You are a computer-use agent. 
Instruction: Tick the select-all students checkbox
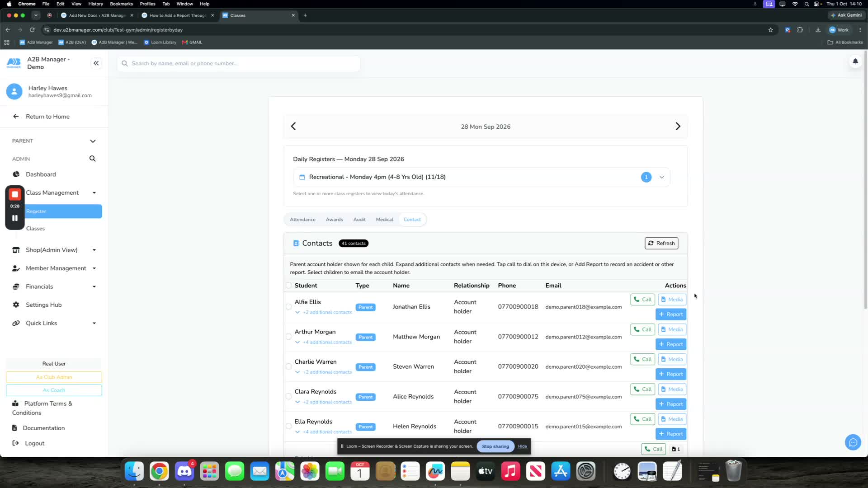[x=288, y=286]
